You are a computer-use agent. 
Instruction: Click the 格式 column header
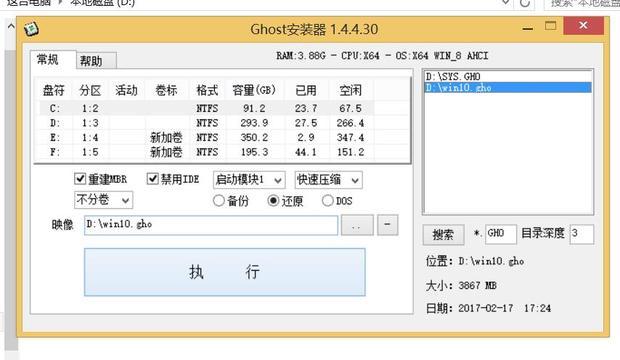click(x=207, y=90)
